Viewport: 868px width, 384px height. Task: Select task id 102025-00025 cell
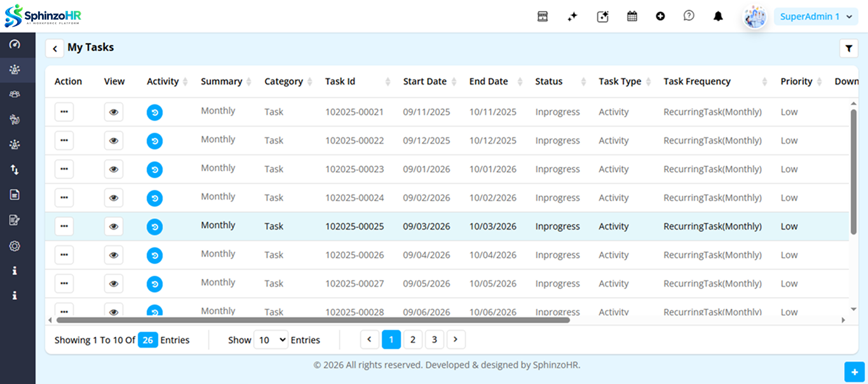(355, 226)
